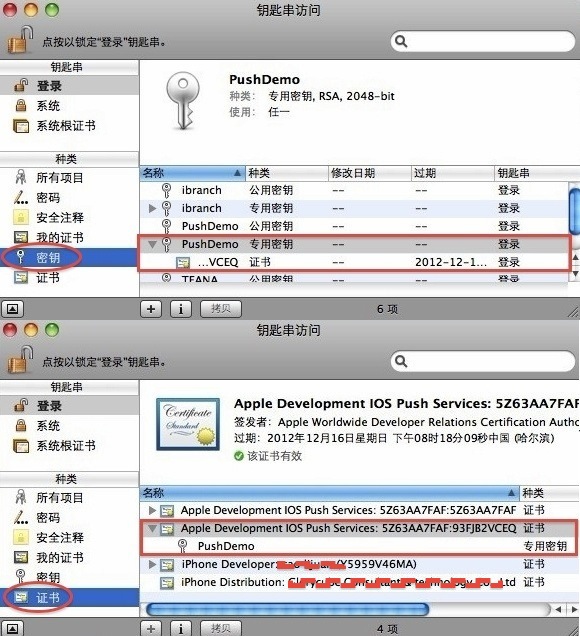
Task: Select 安全注释 category in upper window
Action: [x=69, y=217]
